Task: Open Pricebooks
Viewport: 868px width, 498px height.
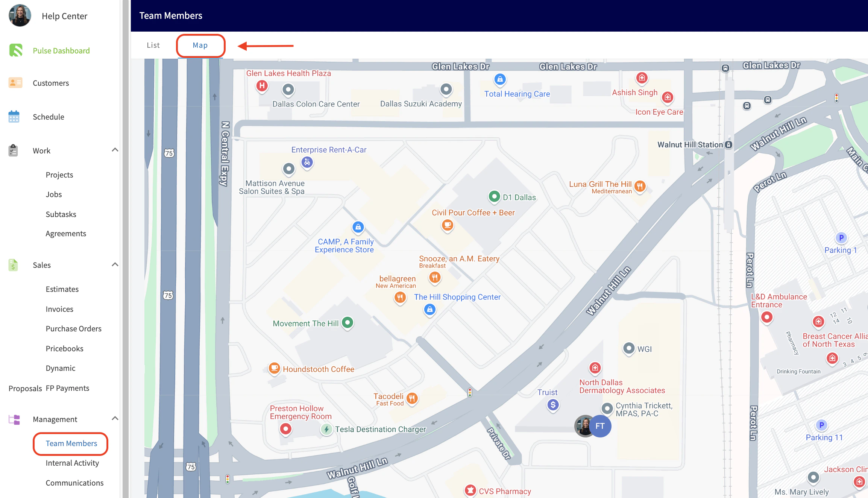Action: pos(65,349)
